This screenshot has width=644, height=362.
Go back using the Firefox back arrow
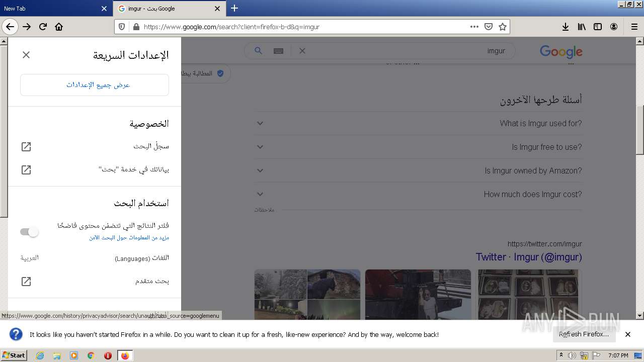[x=10, y=27]
